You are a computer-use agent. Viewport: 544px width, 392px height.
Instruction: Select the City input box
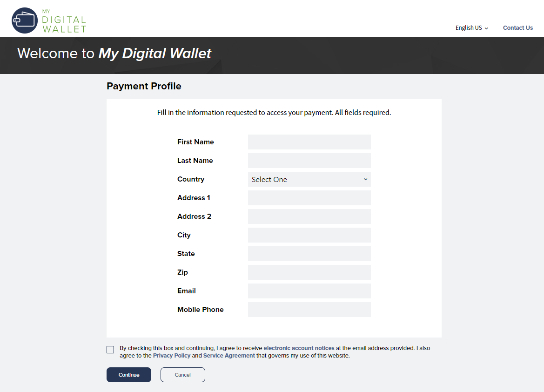pos(309,235)
